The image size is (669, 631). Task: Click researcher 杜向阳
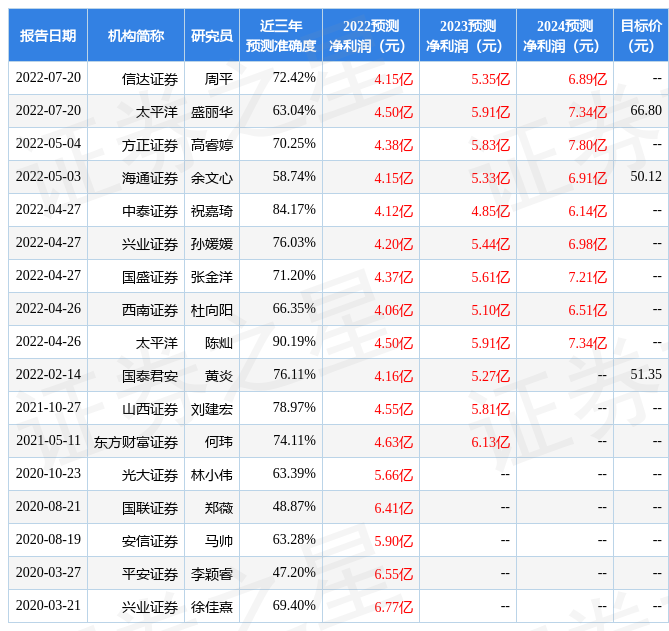click(x=212, y=310)
